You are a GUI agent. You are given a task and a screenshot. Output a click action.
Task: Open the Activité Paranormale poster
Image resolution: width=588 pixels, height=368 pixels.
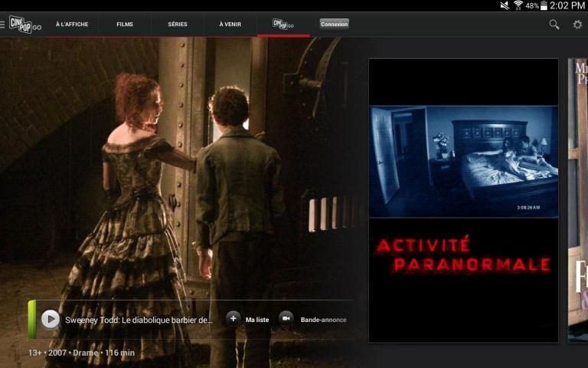pos(463,200)
